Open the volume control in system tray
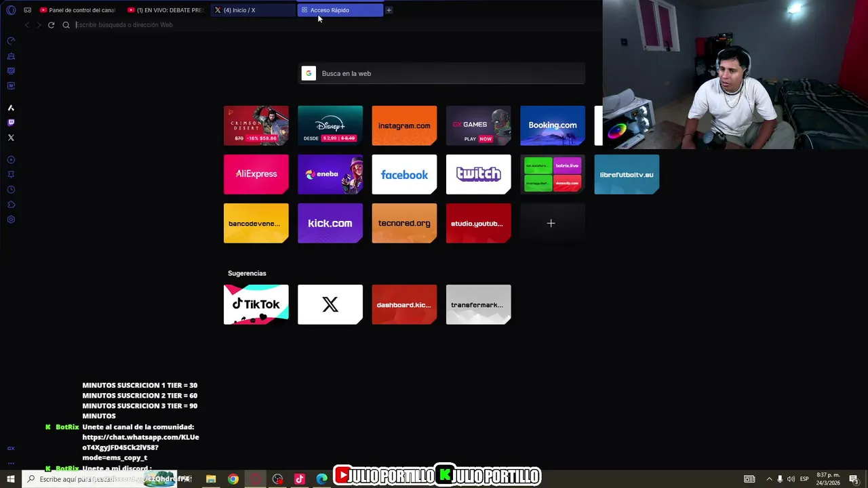Viewport: 868px width, 488px height. tap(791, 479)
